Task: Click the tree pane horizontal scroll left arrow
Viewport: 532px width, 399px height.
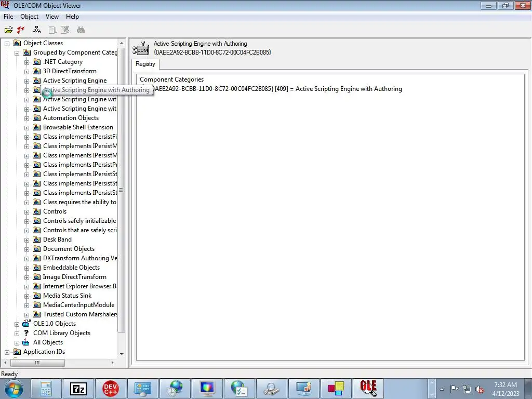Action: pos(5,363)
